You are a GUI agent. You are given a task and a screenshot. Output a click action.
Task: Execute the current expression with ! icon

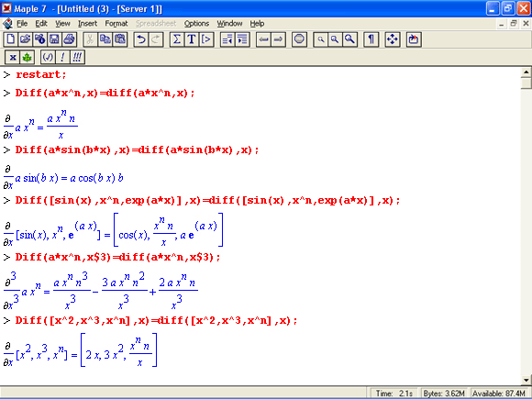(x=62, y=57)
